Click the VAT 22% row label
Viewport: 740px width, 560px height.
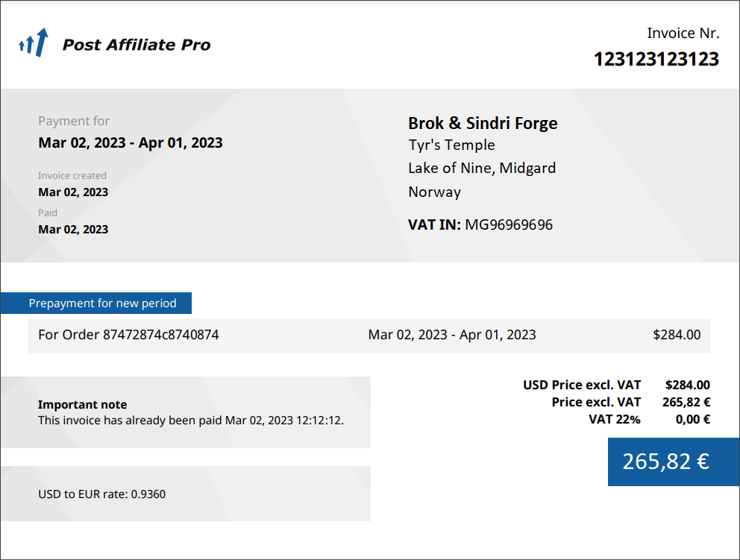pos(614,419)
